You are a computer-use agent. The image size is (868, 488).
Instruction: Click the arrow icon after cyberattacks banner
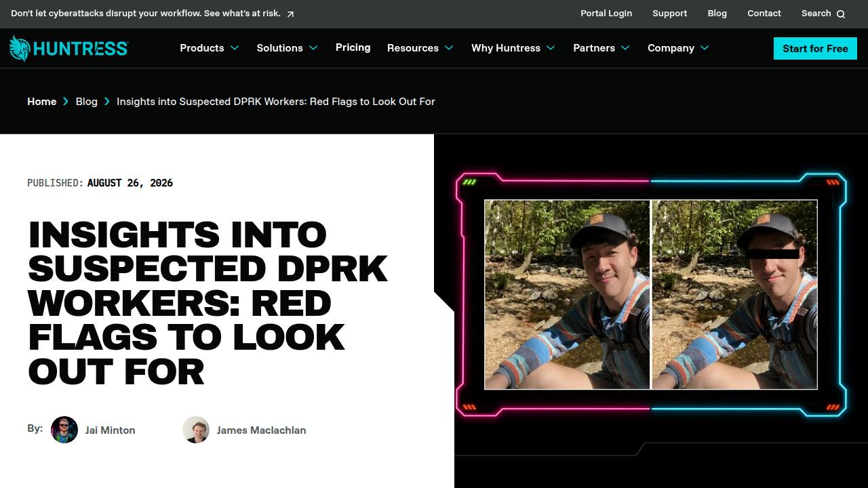click(x=290, y=14)
